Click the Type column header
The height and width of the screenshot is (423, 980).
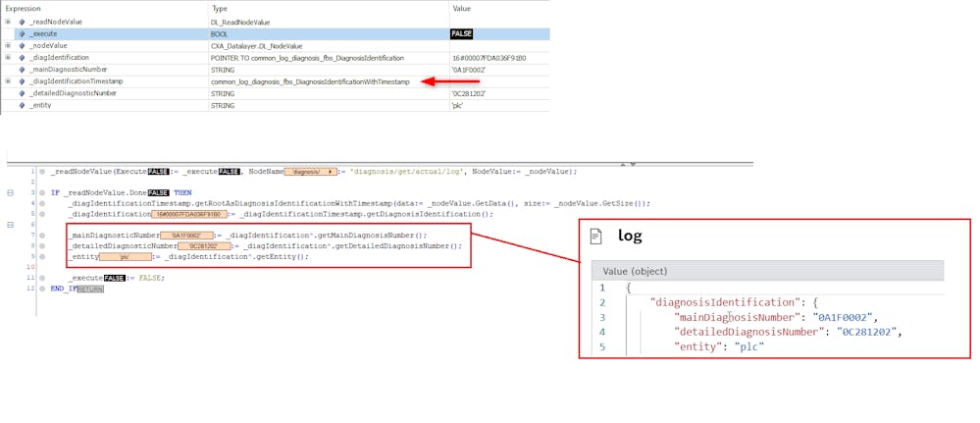(220, 8)
